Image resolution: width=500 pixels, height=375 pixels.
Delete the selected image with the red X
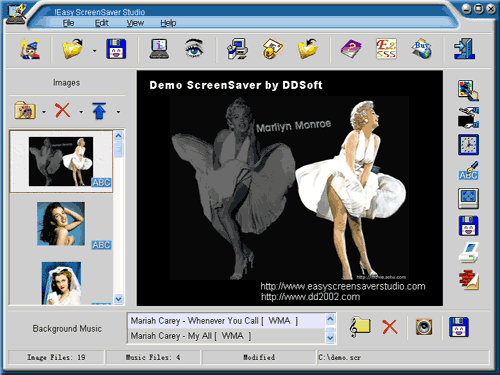pyautogui.click(x=62, y=110)
